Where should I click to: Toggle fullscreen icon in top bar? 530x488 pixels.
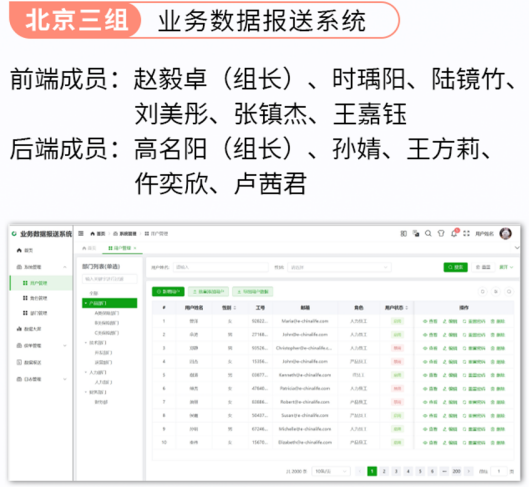(x=466, y=234)
